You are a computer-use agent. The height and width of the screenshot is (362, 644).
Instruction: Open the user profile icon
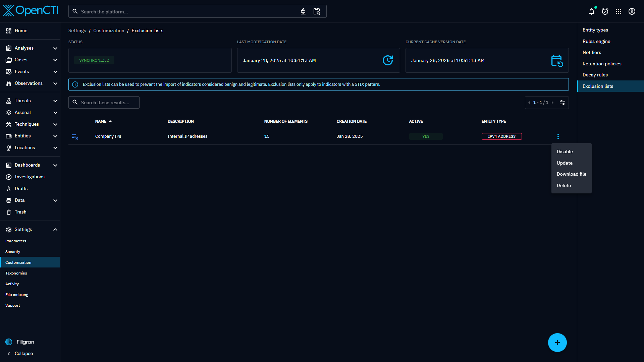[632, 11]
